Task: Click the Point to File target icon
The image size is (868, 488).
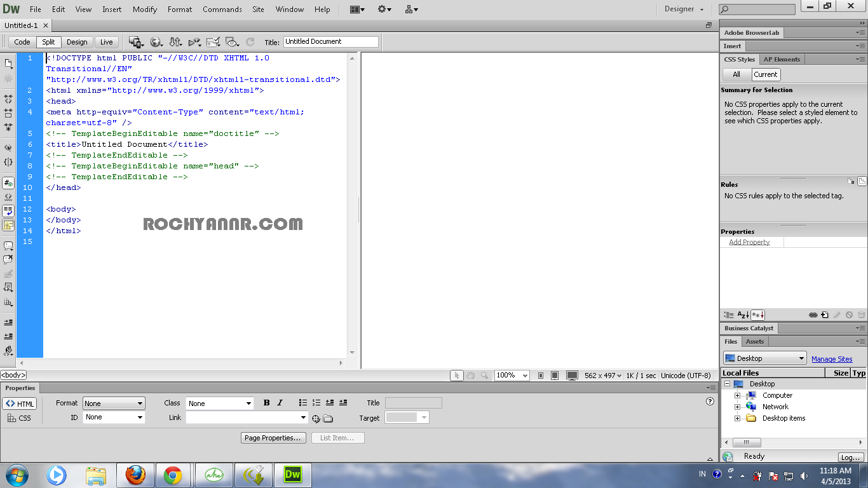Action: pos(316,419)
